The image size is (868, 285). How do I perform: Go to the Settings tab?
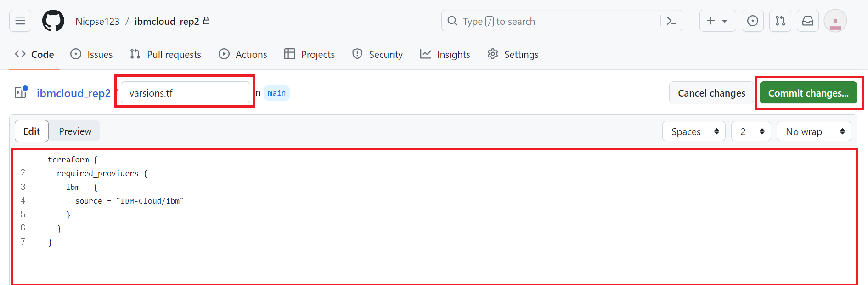pyautogui.click(x=513, y=54)
